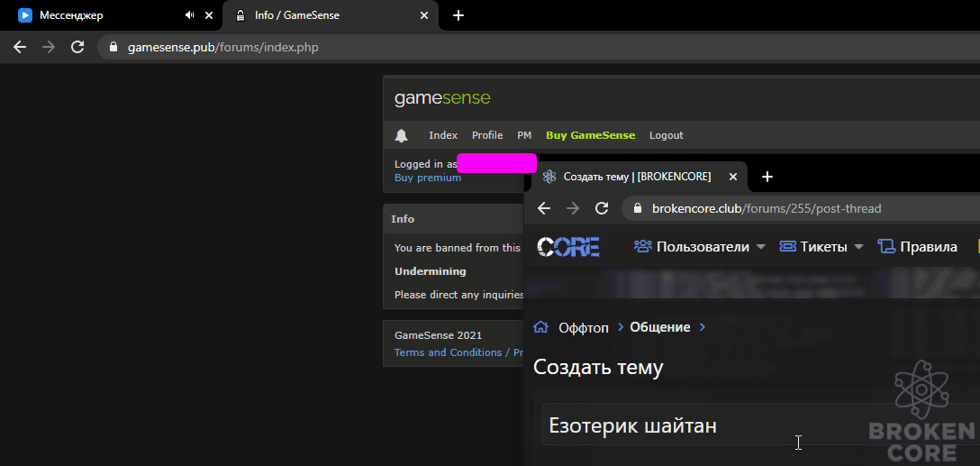Image resolution: width=980 pixels, height=466 pixels.
Task: Select the Info / GameSense tab
Action: [330, 15]
